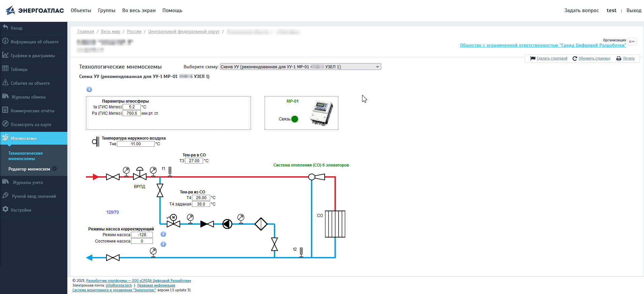The height and width of the screenshot is (294, 644).
Task: Click Правовая информация footer link
Action: [x=156, y=285]
